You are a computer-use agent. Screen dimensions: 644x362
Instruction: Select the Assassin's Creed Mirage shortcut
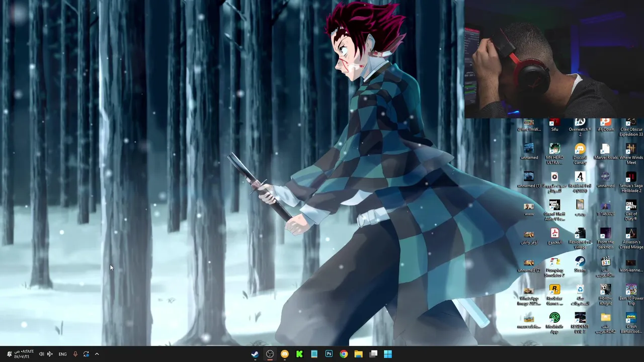(631, 238)
